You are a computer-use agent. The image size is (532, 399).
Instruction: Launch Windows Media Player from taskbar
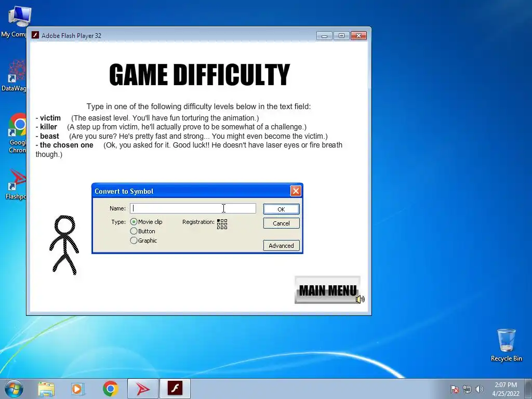77,389
